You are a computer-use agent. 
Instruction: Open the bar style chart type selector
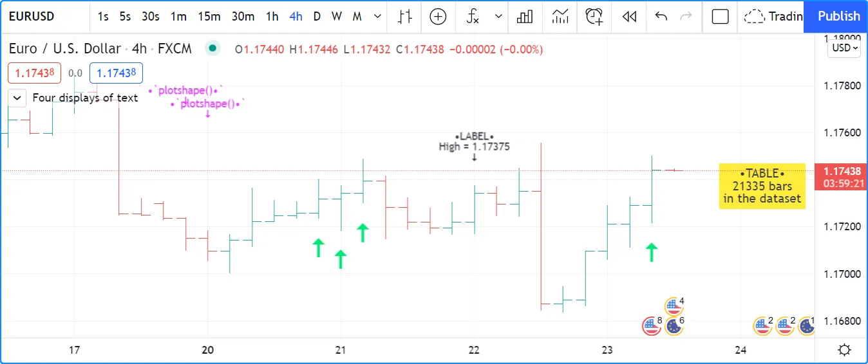404,17
